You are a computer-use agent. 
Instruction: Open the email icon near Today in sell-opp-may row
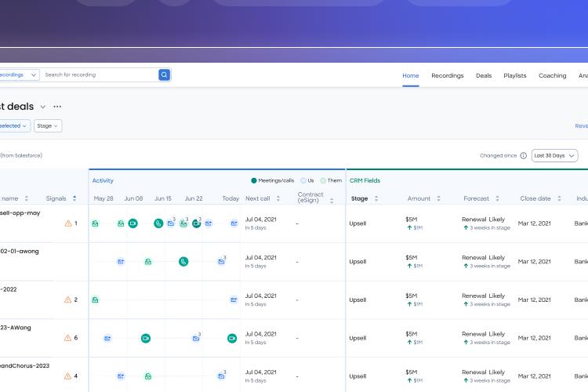[234, 223]
